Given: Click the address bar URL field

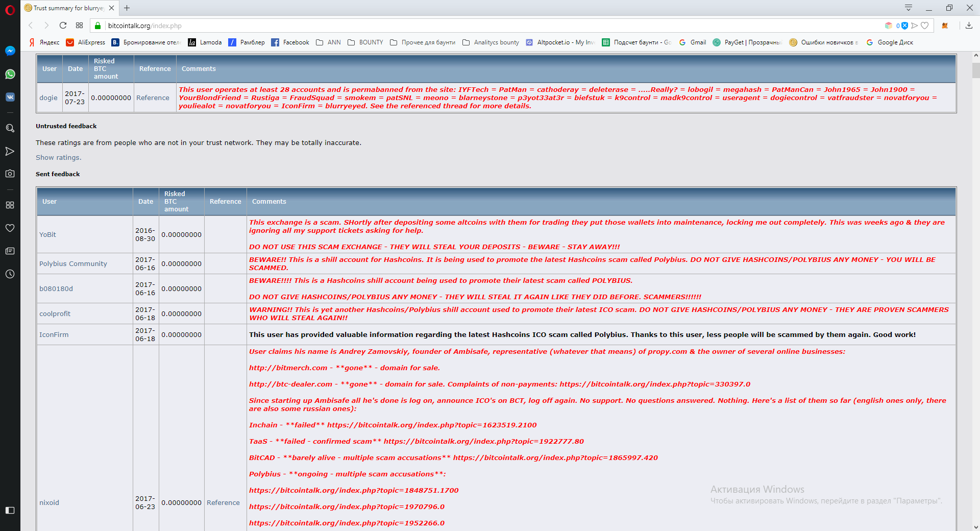Looking at the screenshot, I should 490,26.
